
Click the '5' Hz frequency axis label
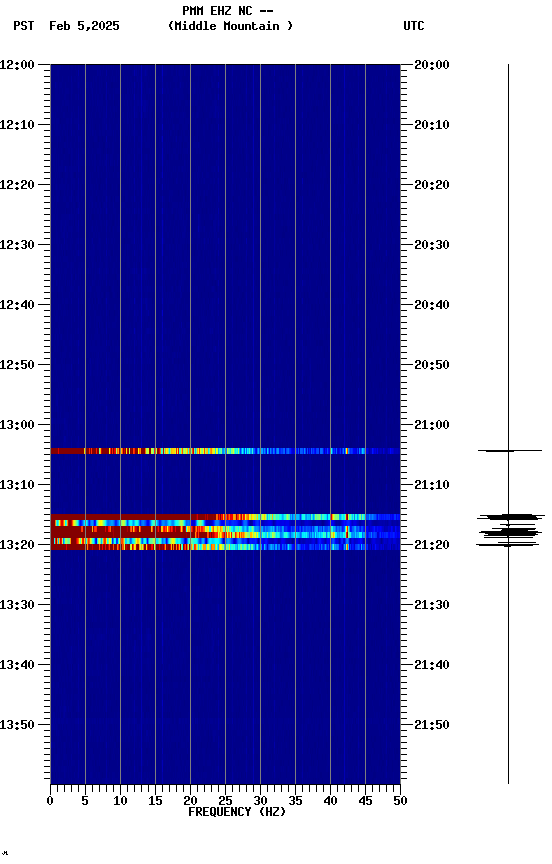85,801
